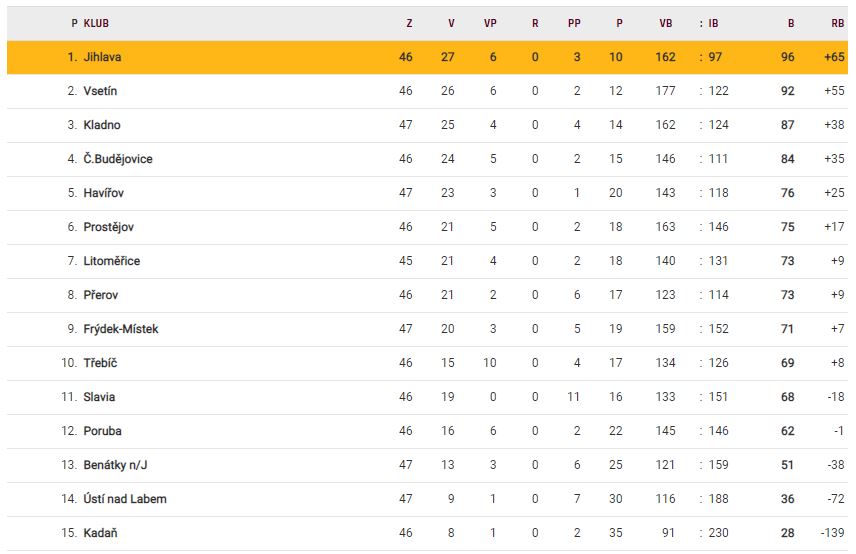Viewport: 856px width, 554px height.
Task: Click the RB column header
Action: (837, 23)
